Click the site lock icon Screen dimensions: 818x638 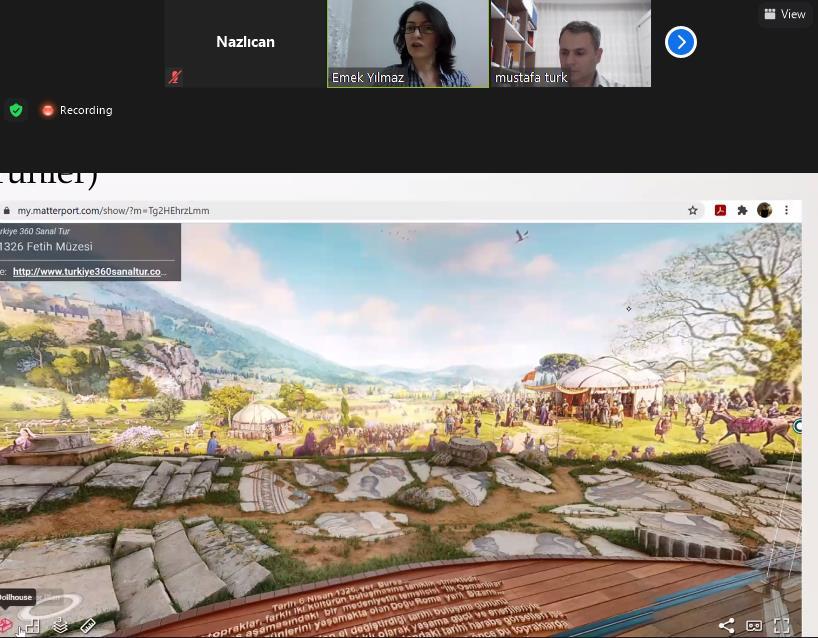[x=7, y=211]
